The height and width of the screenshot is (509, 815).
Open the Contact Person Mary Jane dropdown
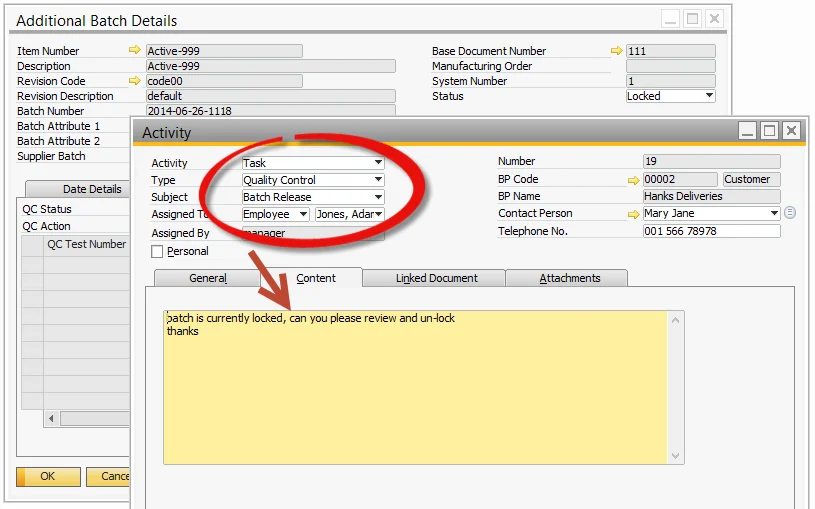pos(774,213)
